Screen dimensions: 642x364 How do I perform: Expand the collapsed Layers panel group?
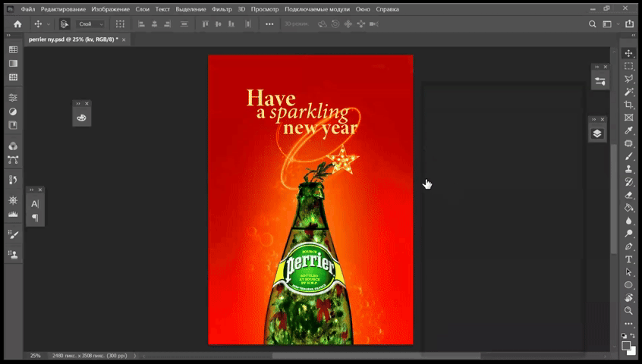(593, 120)
